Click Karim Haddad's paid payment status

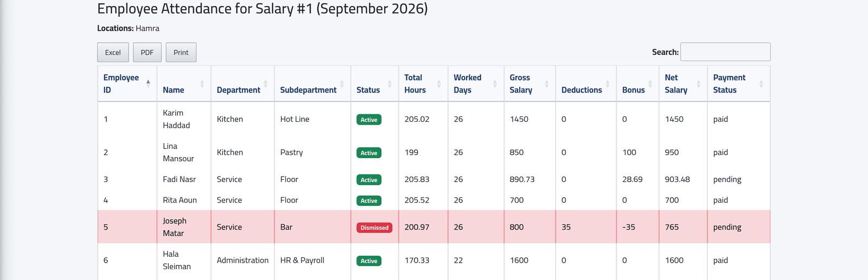[x=720, y=119]
